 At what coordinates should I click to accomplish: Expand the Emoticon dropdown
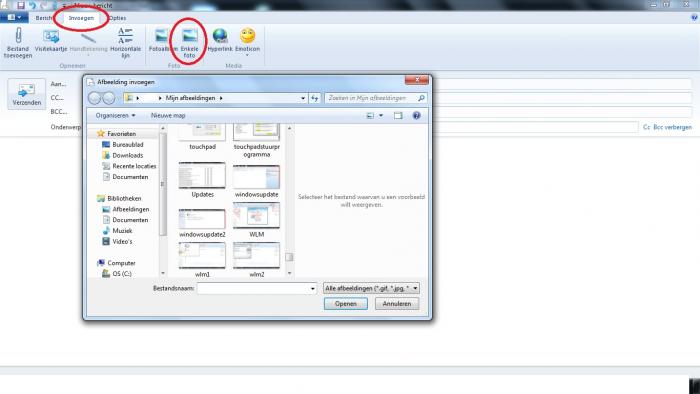247,55
